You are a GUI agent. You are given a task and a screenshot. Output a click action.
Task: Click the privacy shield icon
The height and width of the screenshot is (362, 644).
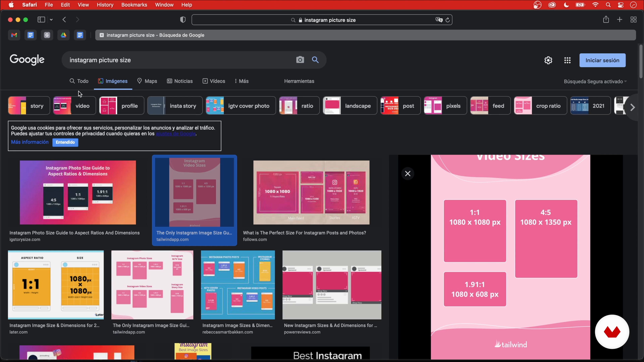(183, 20)
